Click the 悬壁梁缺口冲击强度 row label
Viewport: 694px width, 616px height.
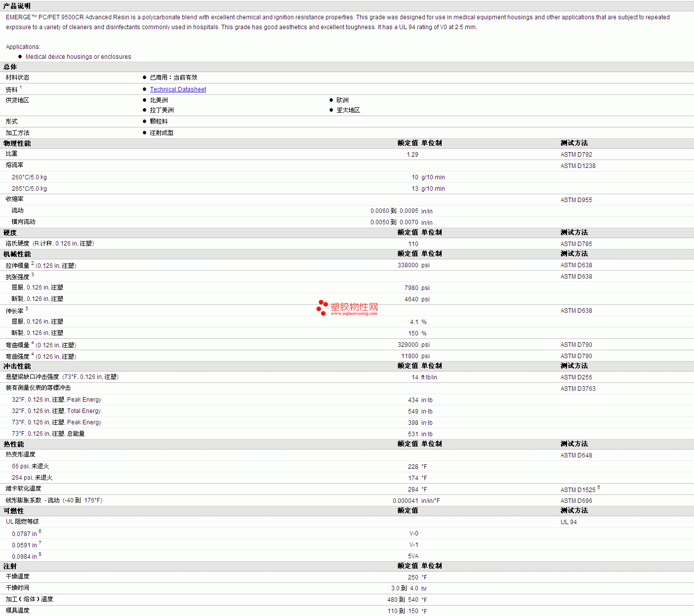click(62, 377)
